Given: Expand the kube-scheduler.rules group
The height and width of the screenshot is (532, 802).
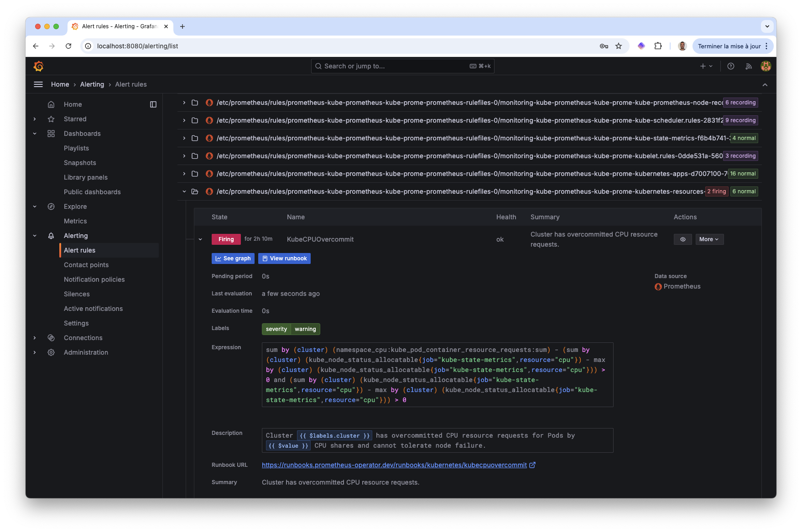Looking at the screenshot, I should point(184,120).
